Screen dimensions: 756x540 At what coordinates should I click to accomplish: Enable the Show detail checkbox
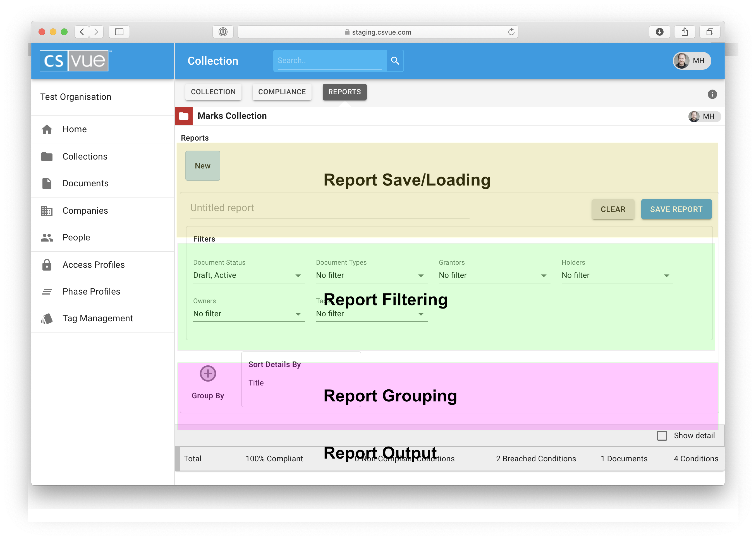[662, 436]
